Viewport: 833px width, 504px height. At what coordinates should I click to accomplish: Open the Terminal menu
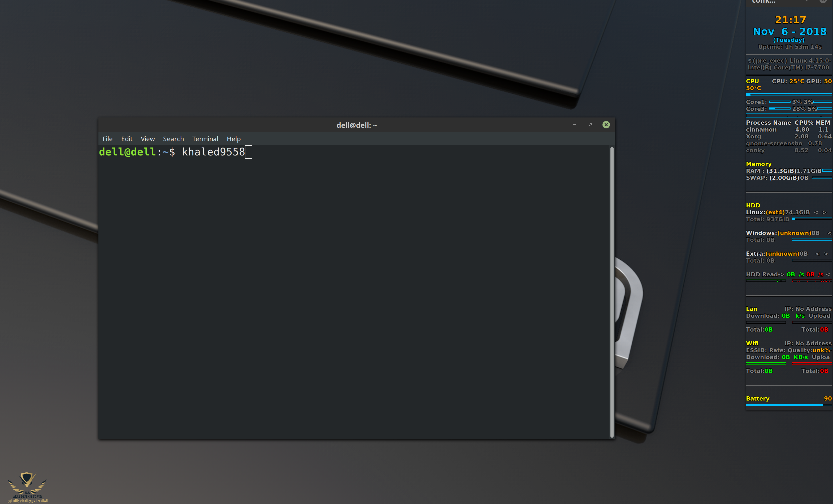pos(205,139)
